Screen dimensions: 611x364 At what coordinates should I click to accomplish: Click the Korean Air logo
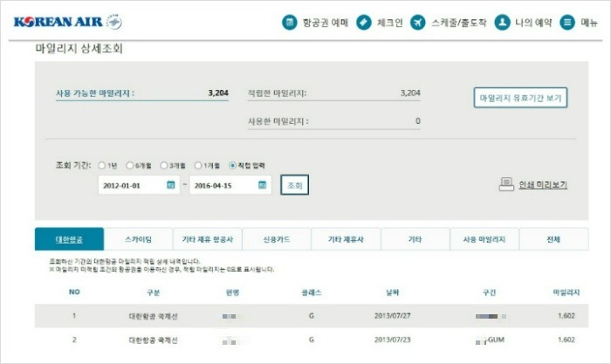68,22
